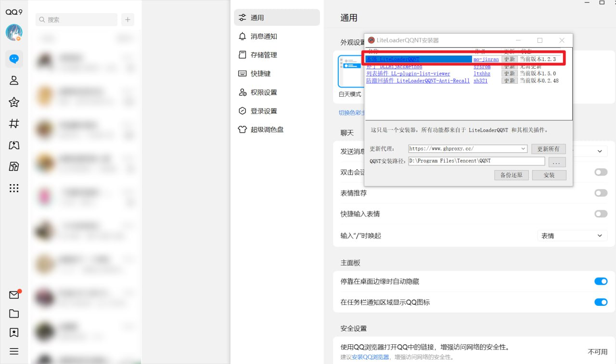This screenshot has width=616, height=364.
Task: Open the file folder icon in QQ sidebar
Action: pos(14,314)
